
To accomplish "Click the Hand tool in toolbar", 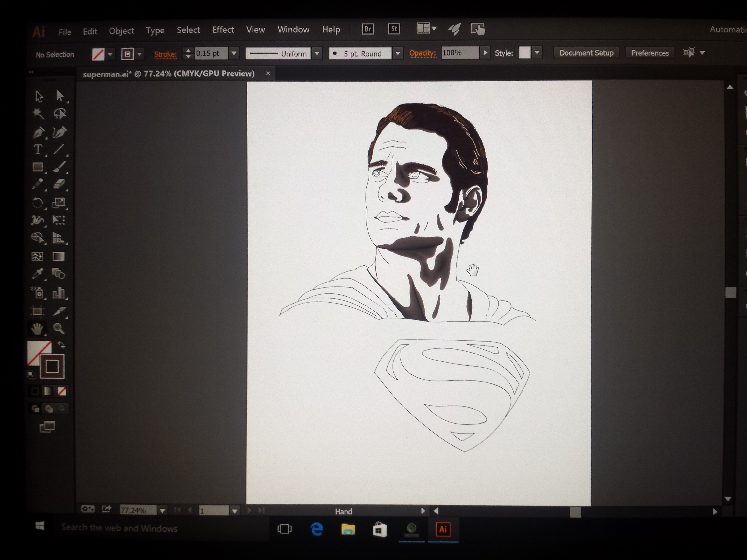I will point(37,328).
